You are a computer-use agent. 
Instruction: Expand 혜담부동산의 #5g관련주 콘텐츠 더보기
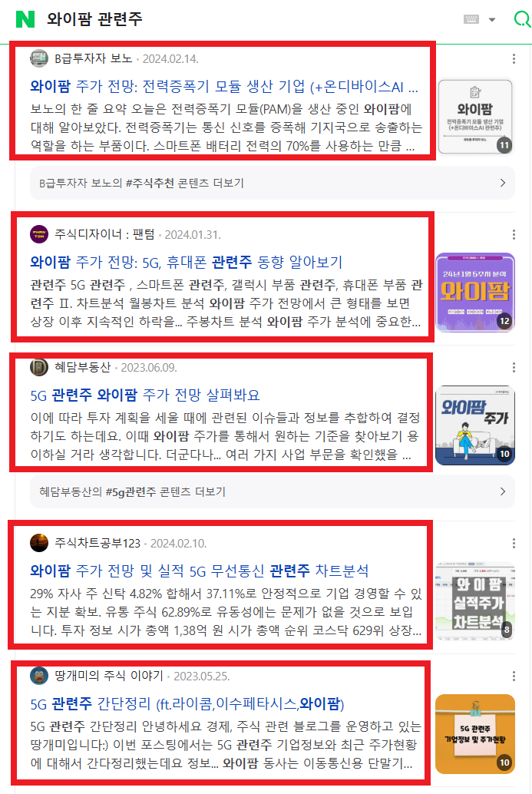tap(273, 491)
